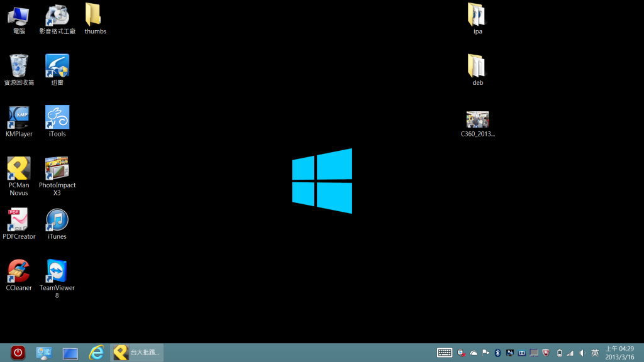The image size is (644, 362).
Task: Switch to the 台大批踢... PCMan taskbar window
Action: point(136,353)
